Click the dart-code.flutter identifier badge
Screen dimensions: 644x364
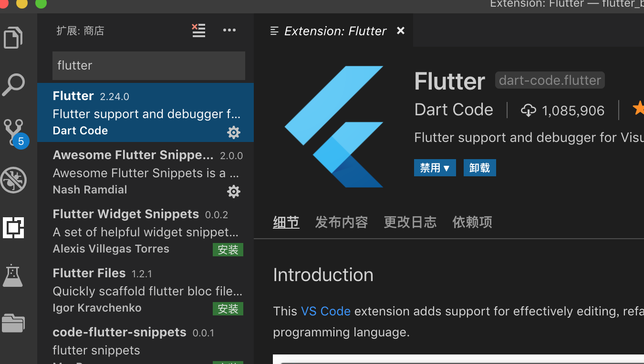pos(550,80)
